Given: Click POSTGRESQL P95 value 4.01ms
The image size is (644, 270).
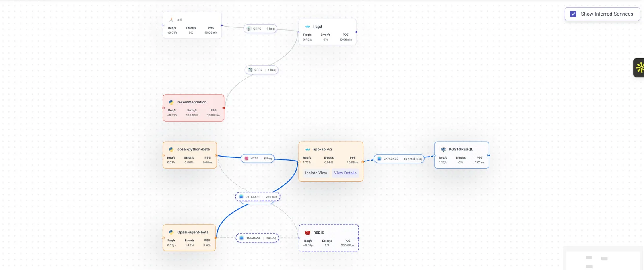Looking at the screenshot, I should (480, 163).
